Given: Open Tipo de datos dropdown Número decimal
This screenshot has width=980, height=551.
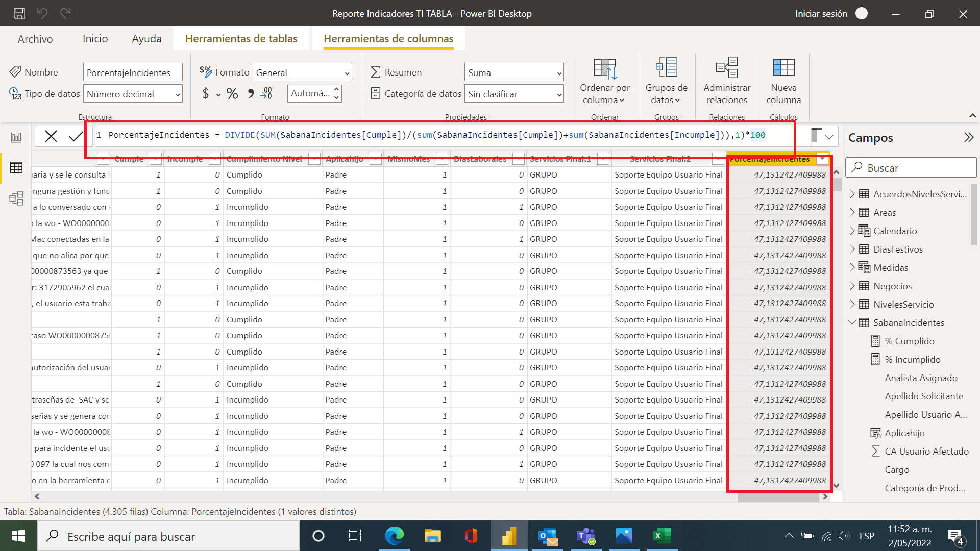Looking at the screenshot, I should point(133,94).
